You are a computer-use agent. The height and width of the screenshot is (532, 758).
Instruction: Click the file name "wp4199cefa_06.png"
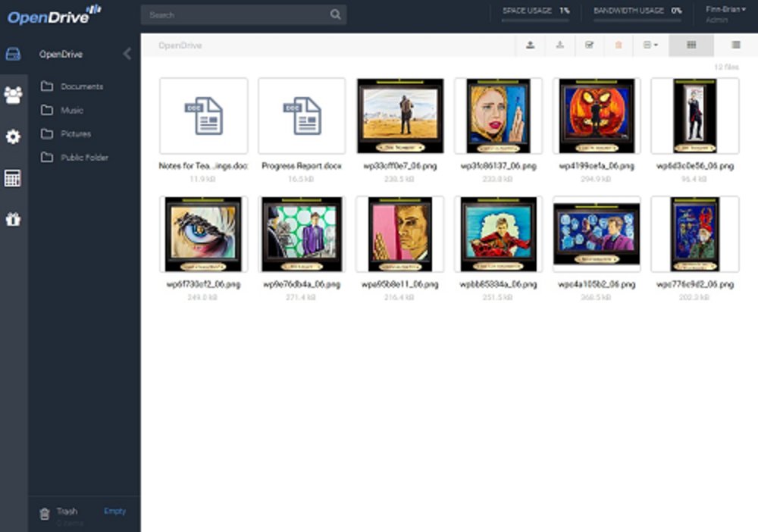[x=597, y=166]
